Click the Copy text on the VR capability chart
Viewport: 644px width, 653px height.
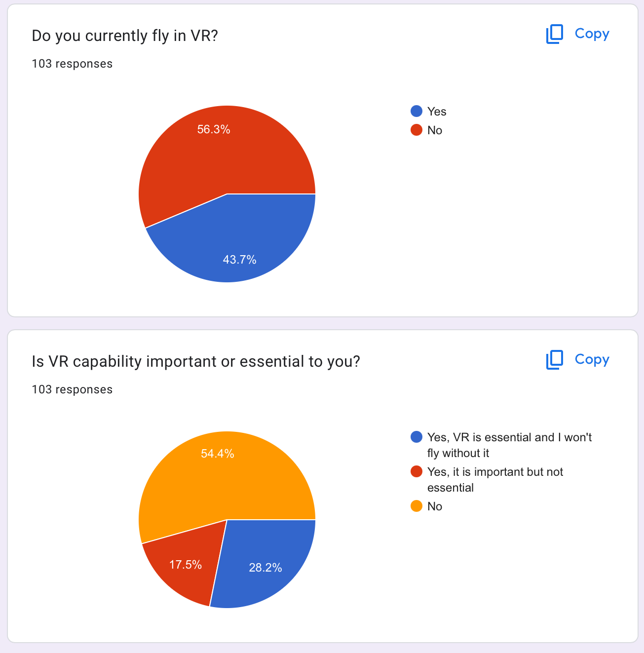(592, 359)
